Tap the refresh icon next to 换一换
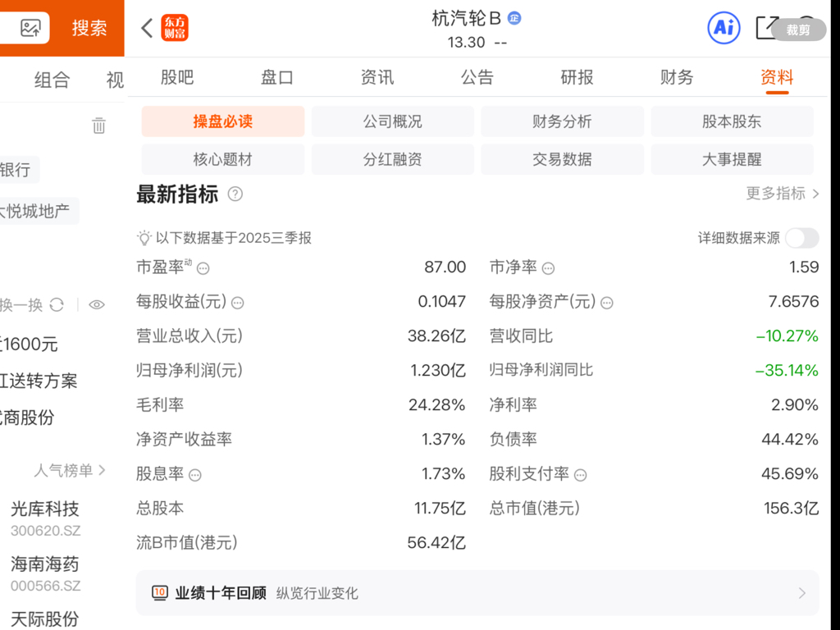Screen dimensions: 840x630 57,305
